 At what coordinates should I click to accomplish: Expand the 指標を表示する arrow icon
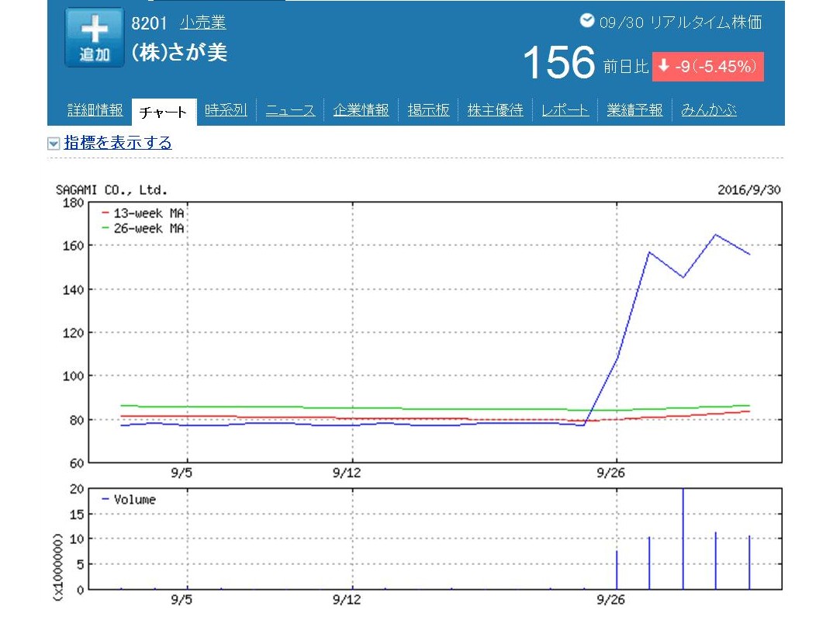point(53,143)
